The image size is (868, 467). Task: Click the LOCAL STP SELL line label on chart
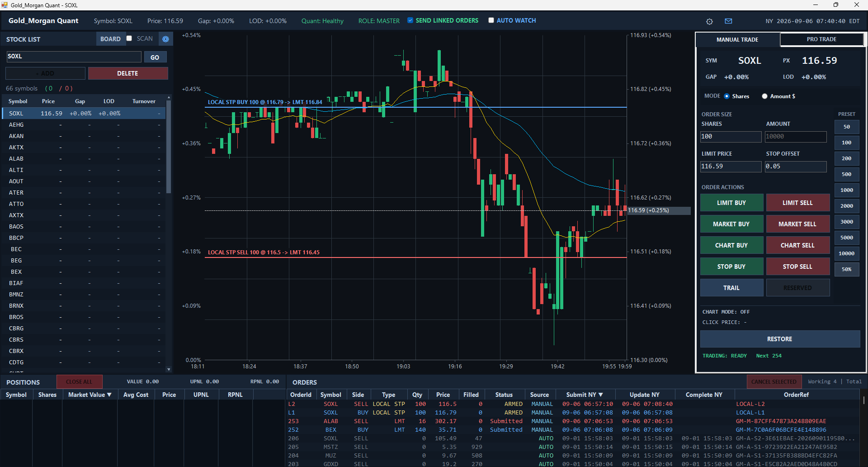264,253
